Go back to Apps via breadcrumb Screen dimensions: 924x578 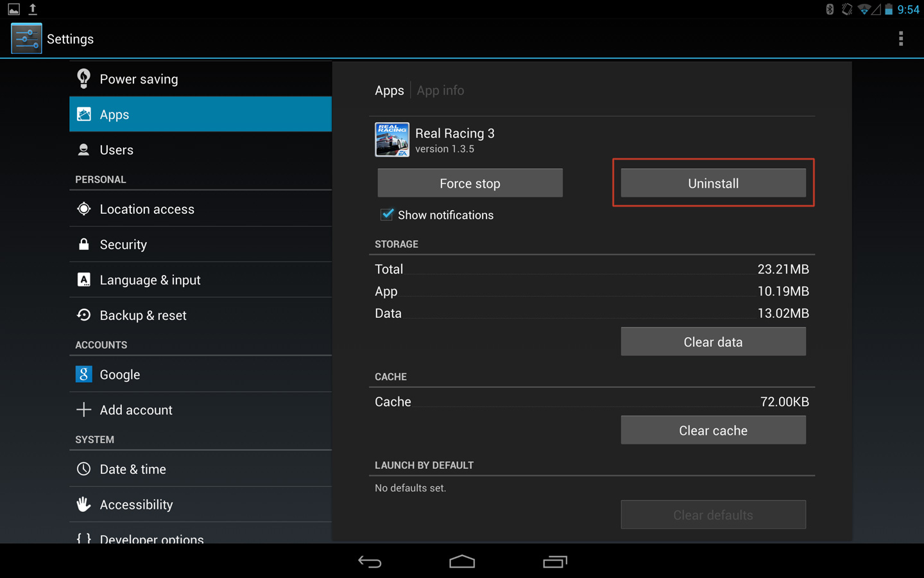pyautogui.click(x=389, y=91)
